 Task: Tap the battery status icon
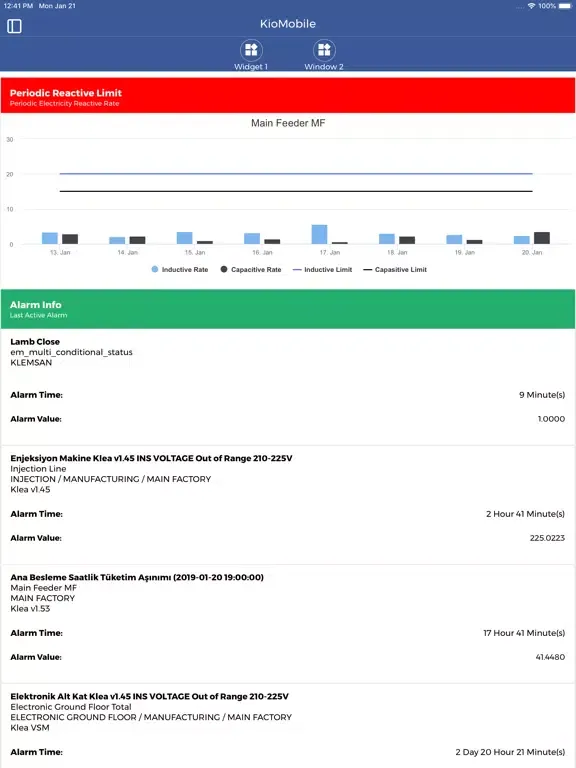pyautogui.click(x=565, y=6)
